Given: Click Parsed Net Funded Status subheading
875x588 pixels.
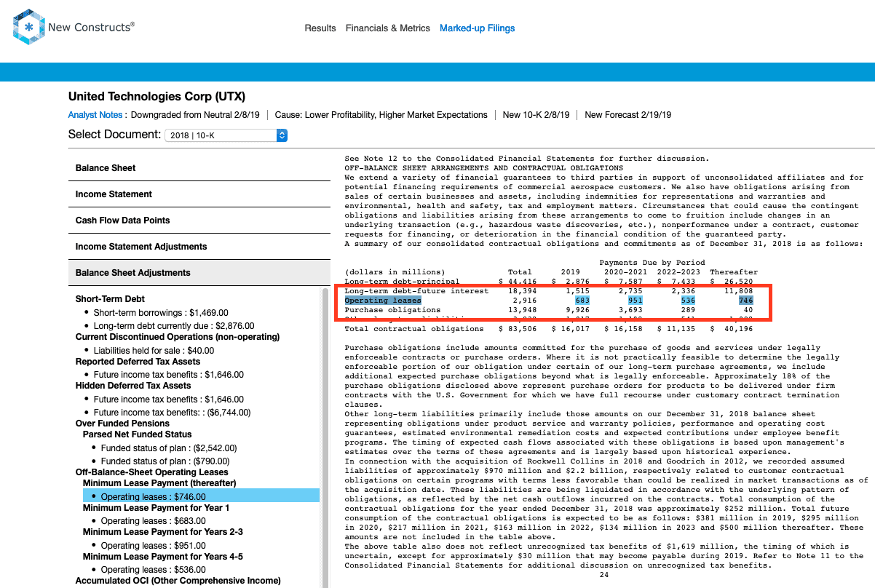Looking at the screenshot, I should 137,434.
